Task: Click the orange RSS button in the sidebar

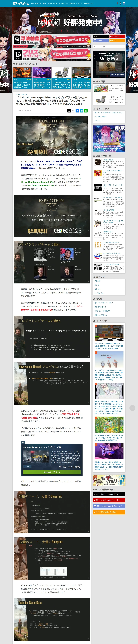Action: tap(117, 40)
